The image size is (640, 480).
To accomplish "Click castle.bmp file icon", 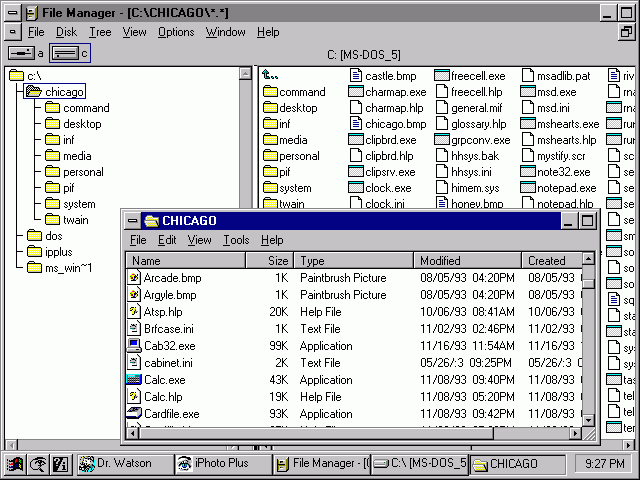I will (x=356, y=76).
